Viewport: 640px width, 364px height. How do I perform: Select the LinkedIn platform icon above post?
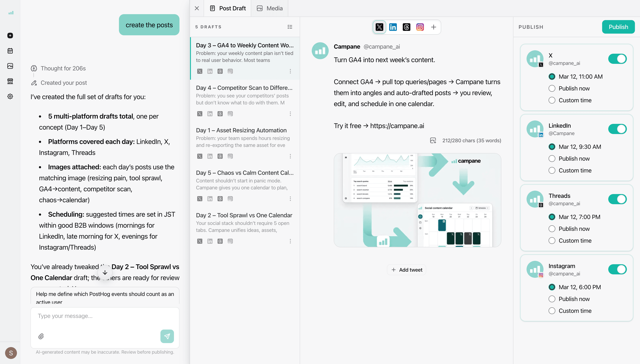393,27
